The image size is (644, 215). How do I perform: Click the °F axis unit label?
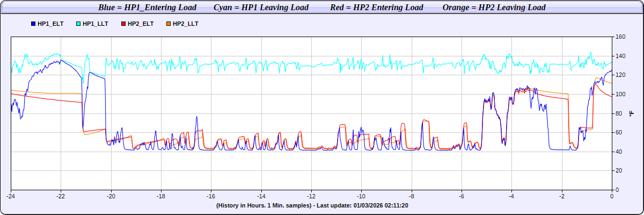click(x=632, y=113)
